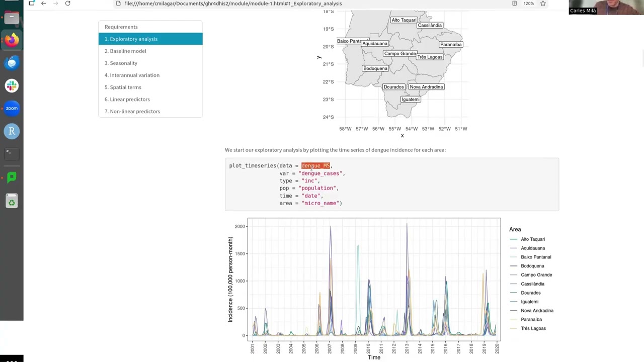
Task: Click the Time axis label under the chart
Action: click(374, 357)
